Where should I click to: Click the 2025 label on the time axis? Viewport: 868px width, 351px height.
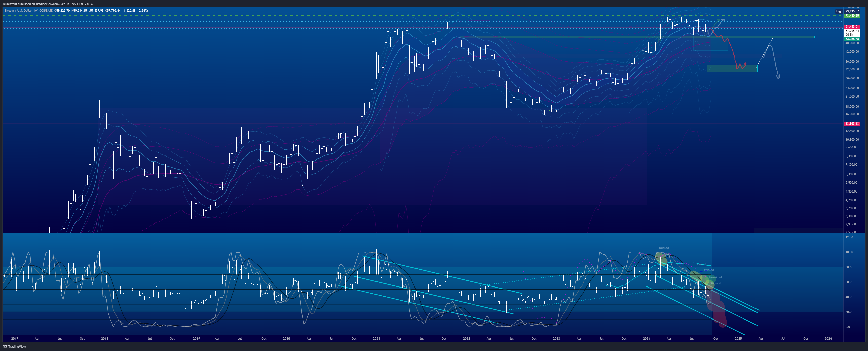pyautogui.click(x=738, y=338)
